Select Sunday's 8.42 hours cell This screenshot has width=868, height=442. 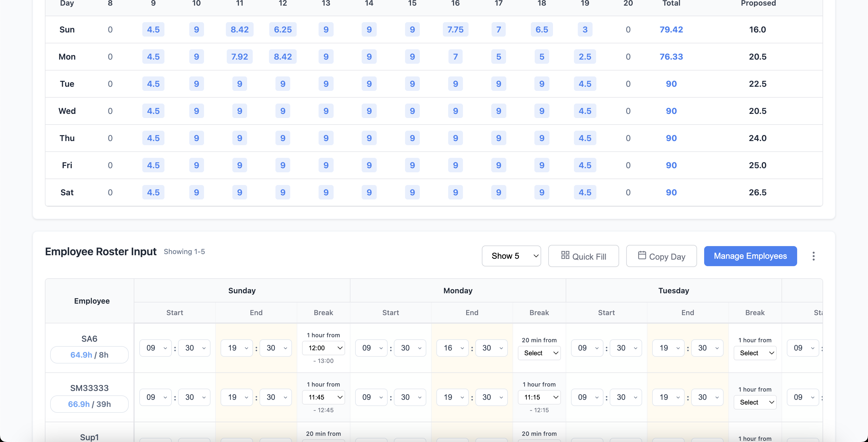[x=239, y=29]
